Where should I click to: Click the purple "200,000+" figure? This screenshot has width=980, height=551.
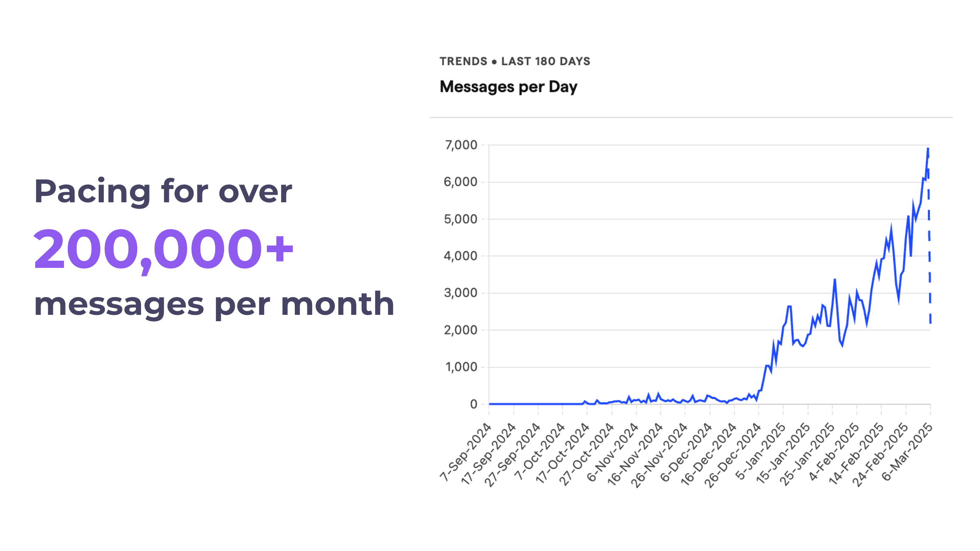(163, 249)
